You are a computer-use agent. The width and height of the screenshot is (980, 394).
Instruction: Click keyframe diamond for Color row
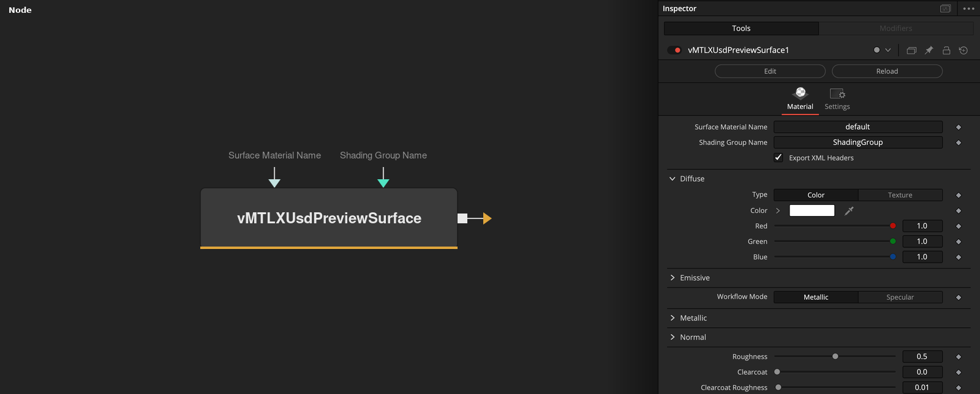pyautogui.click(x=959, y=211)
